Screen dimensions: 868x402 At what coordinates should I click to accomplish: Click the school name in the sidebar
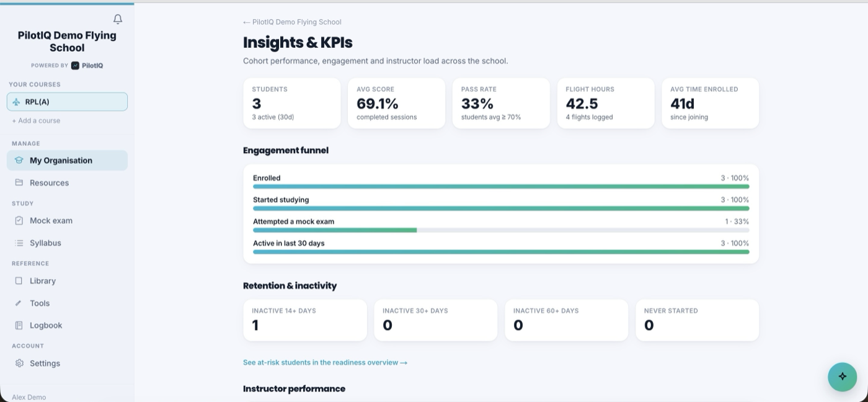(67, 42)
